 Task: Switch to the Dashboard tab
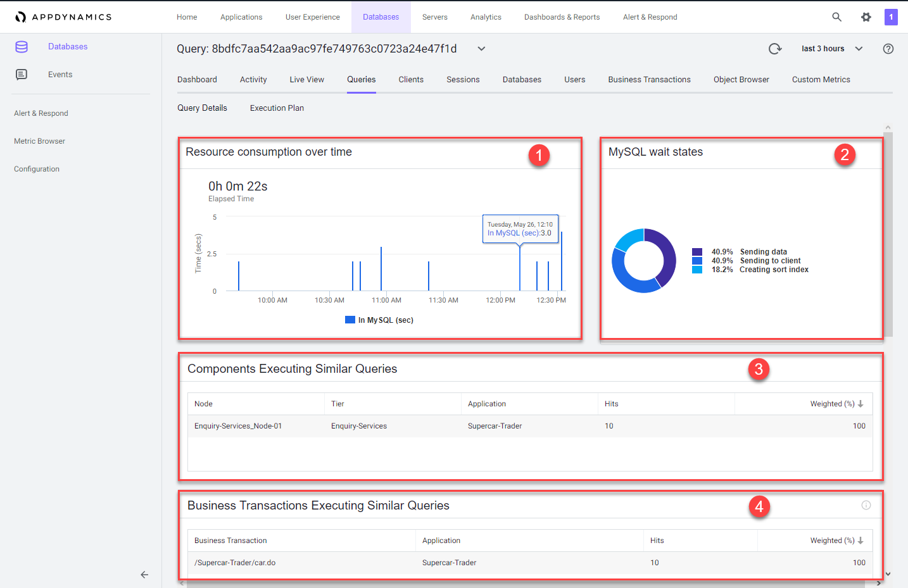[x=197, y=80]
